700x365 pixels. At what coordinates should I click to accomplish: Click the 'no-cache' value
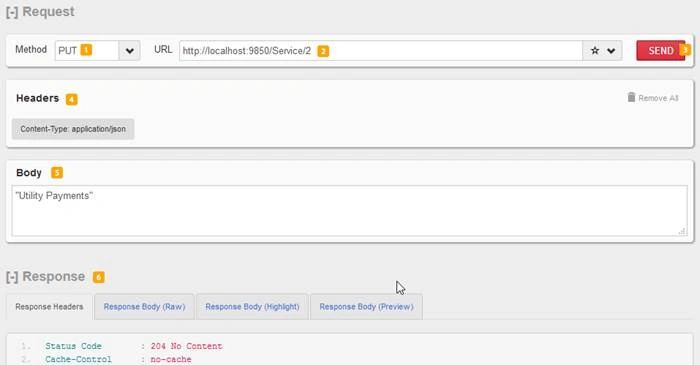[171, 359]
